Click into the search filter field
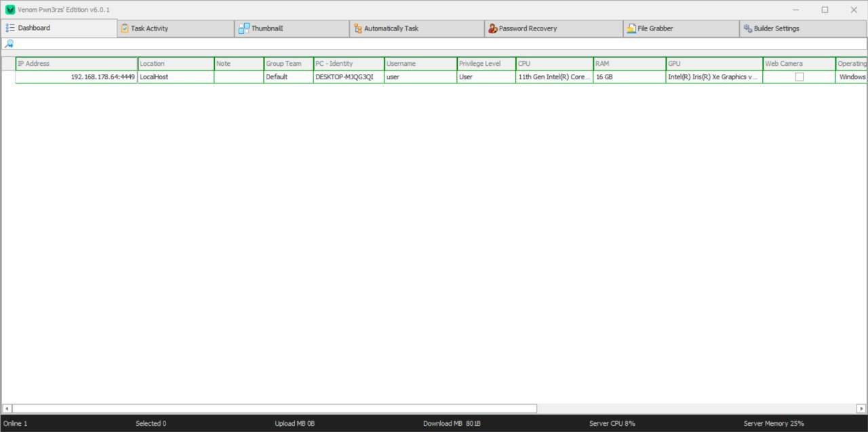Viewport: 868px width, 432px height. 441,44
